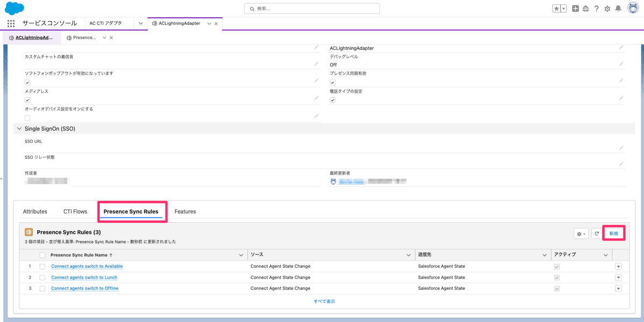Viewport: 644px width, 322px height.
Task: Open the Presence... subtab dropdown chevron
Action: pyautogui.click(x=104, y=38)
